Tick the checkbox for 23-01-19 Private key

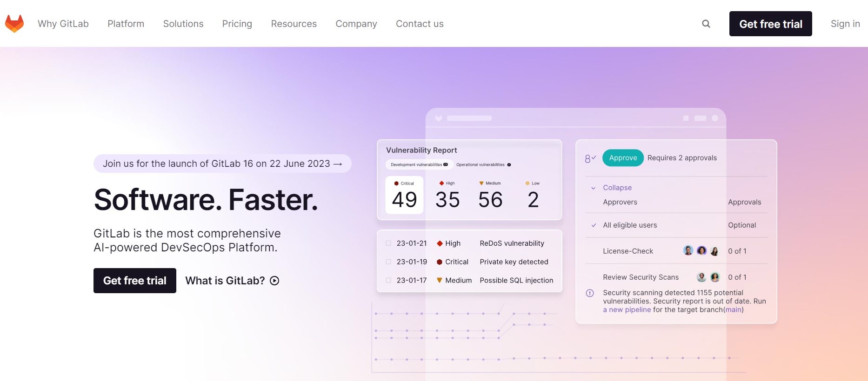388,262
